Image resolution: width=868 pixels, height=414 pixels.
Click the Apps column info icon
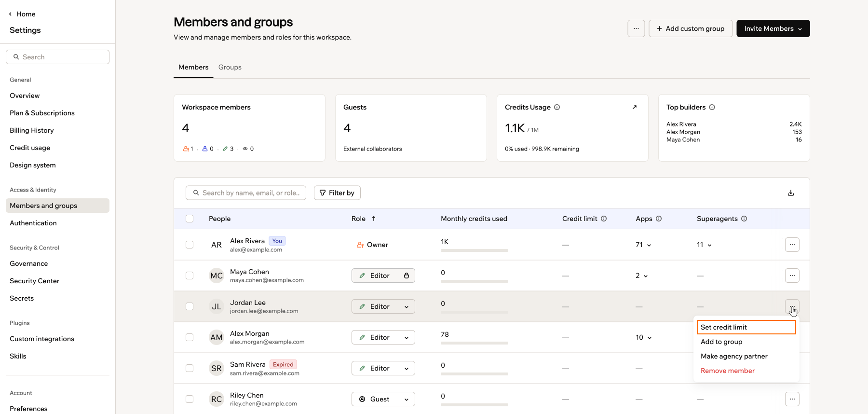click(659, 219)
